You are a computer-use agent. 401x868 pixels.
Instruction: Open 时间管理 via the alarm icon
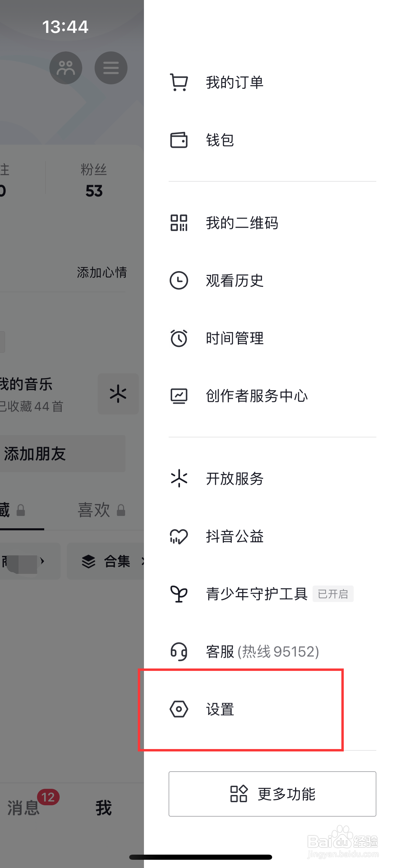(179, 338)
